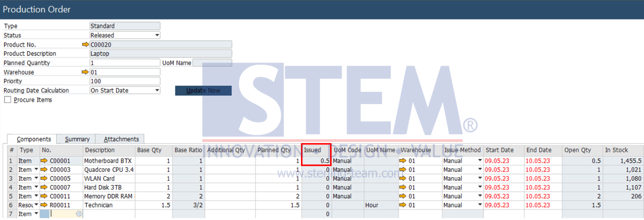Expand Type dropdown in Quadcore CPU row
This screenshot has width=644, height=220.
click(36, 170)
